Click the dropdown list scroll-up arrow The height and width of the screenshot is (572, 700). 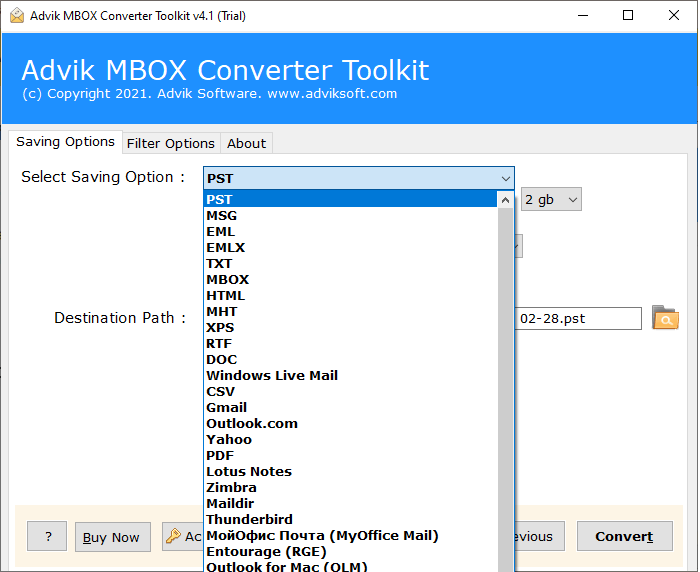(505, 200)
